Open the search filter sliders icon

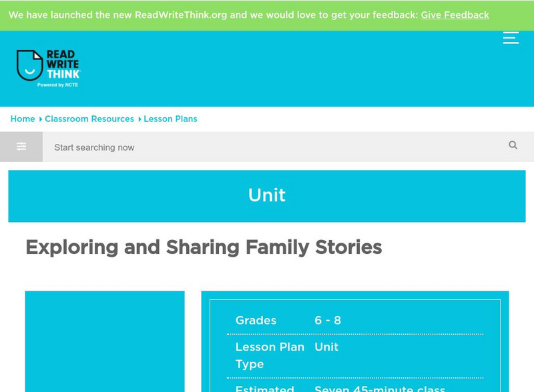pos(21,147)
